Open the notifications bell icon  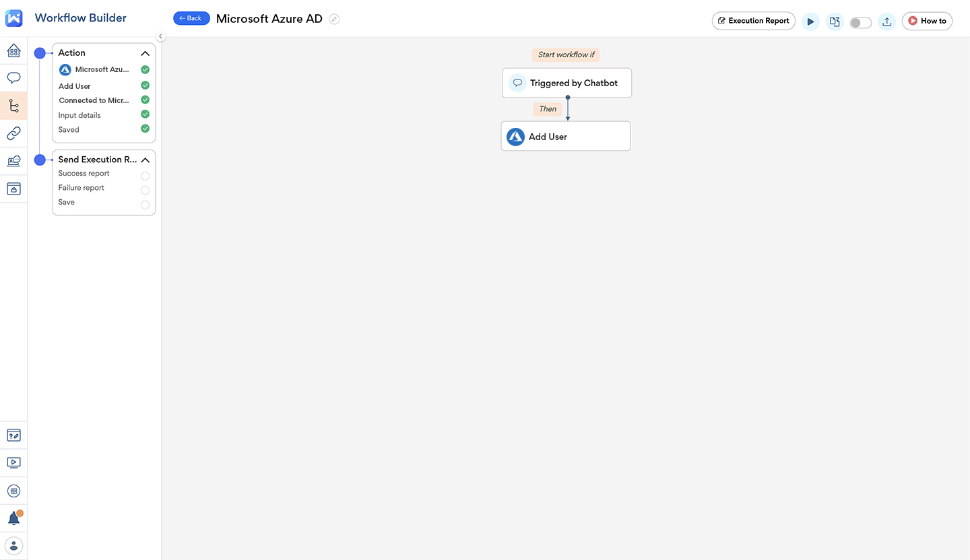coord(13,518)
